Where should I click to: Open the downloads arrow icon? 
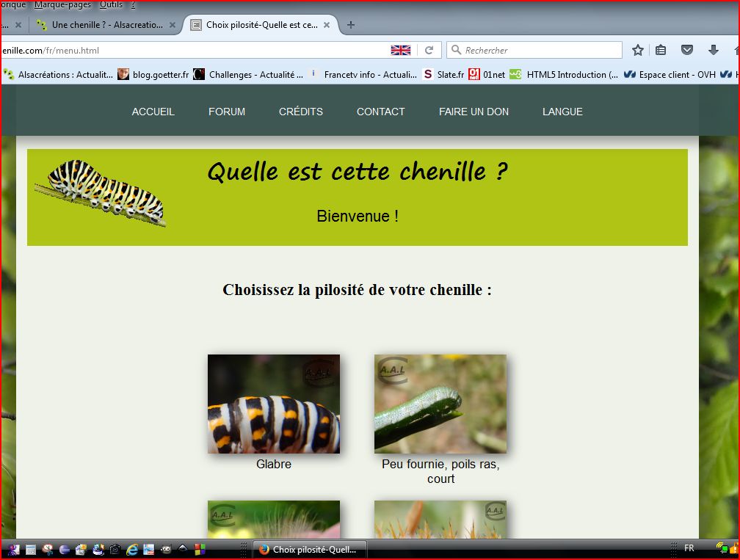713,50
